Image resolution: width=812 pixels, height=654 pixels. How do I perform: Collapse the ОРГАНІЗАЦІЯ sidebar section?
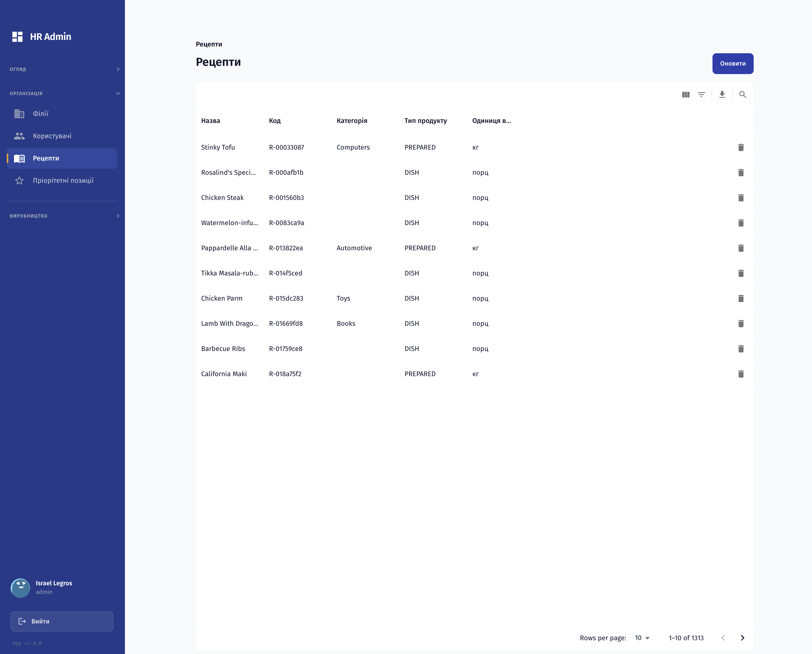[x=64, y=93]
